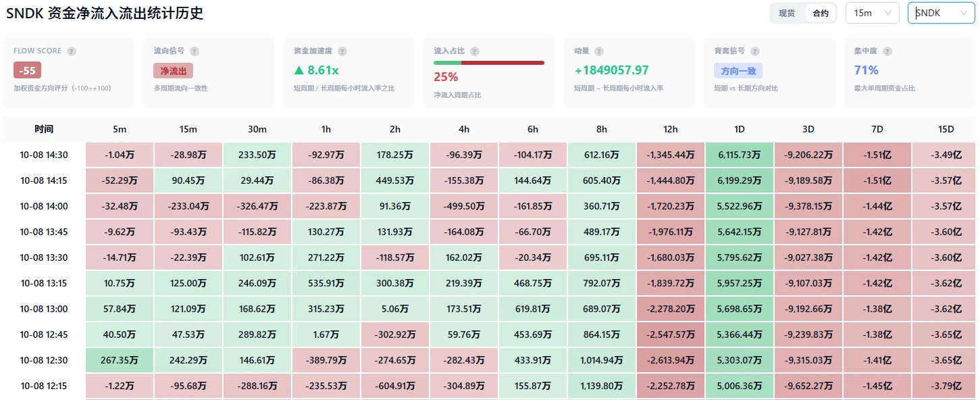Click the 方向一致 divergence badge
This screenshot has width=980, height=400.
coord(738,70)
